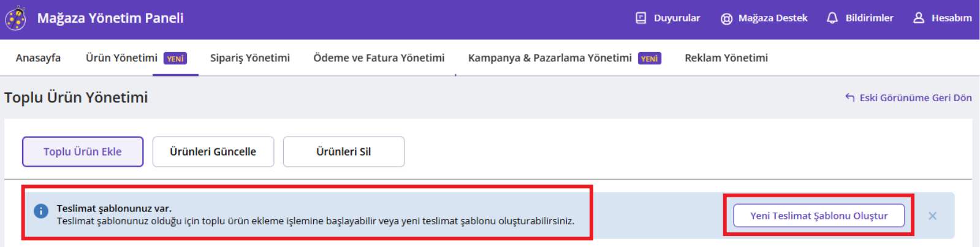980x247 pixels.
Task: Open Ürün Yönetimi menu
Action: pos(122,58)
